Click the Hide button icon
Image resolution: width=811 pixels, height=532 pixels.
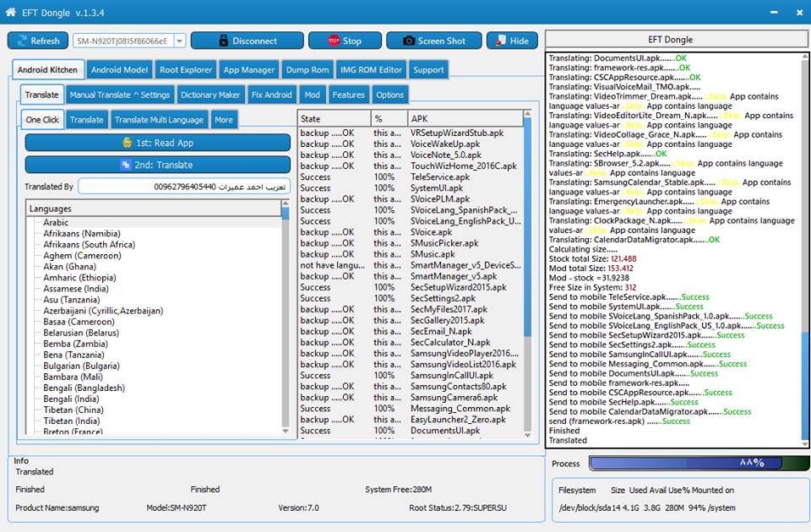pyautogui.click(x=501, y=41)
